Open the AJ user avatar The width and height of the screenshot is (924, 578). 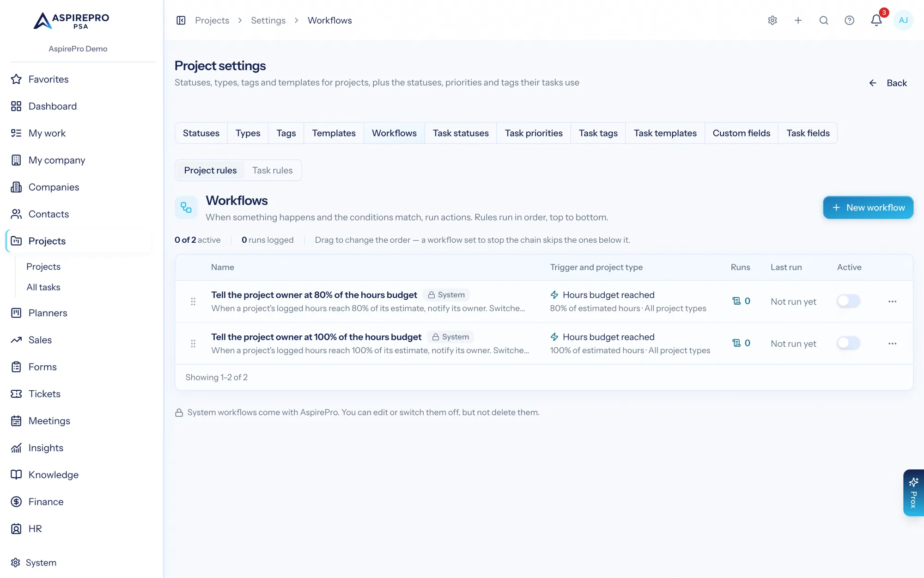click(903, 20)
